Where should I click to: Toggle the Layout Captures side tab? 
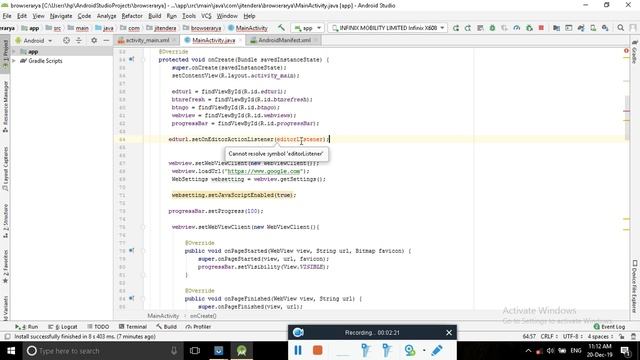pos(5,169)
